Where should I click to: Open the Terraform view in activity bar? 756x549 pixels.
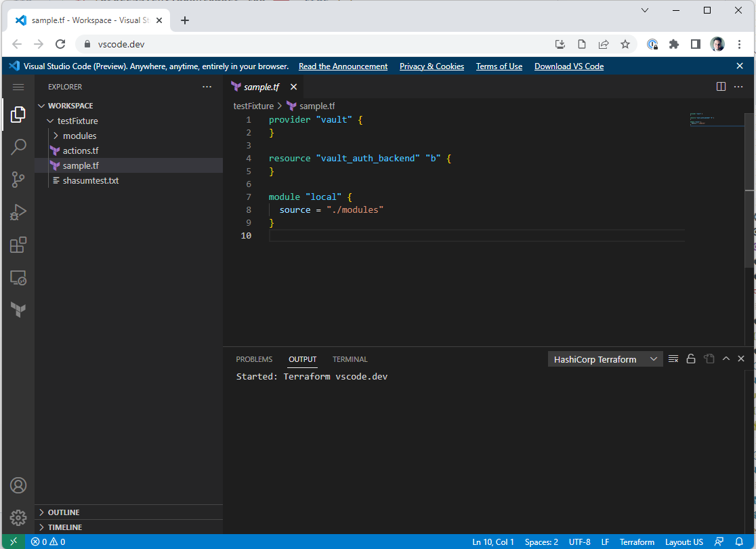(18, 310)
